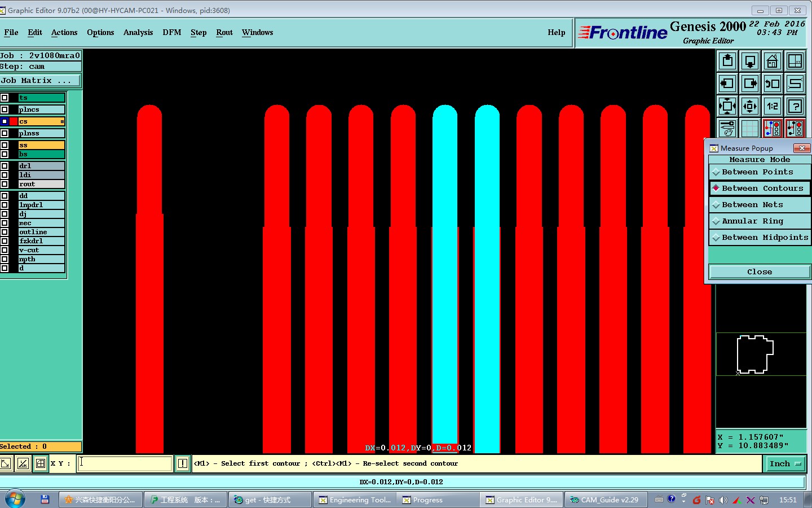This screenshot has width=812, height=508.
Task: Select the npth layer row
Action: [x=42, y=259]
